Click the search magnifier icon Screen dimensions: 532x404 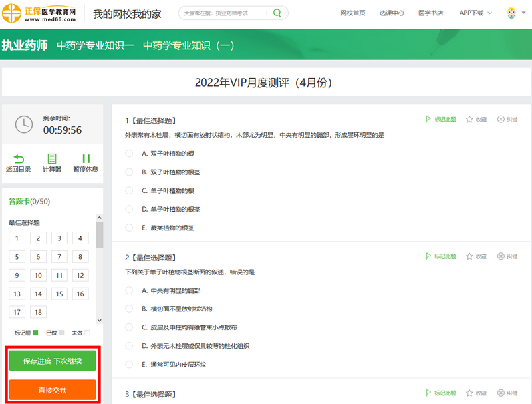pos(277,13)
